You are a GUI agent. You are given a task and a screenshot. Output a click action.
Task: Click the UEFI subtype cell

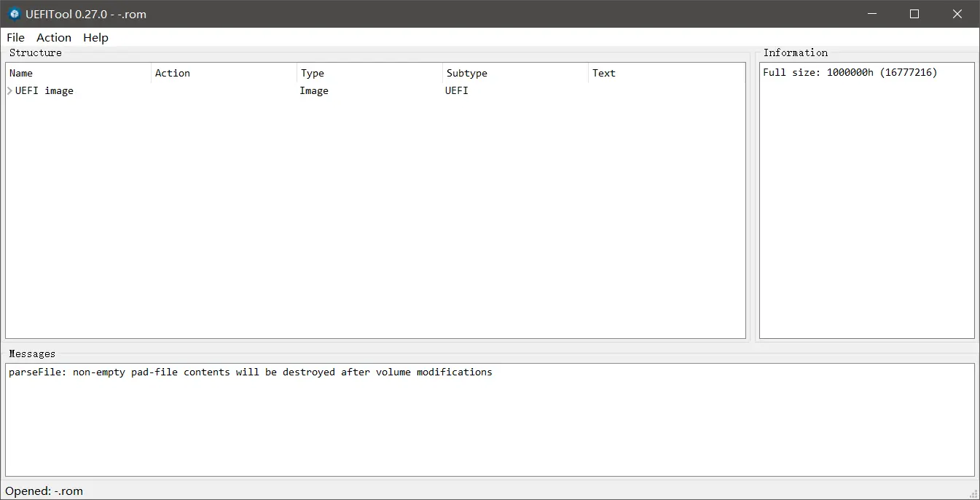click(x=457, y=91)
